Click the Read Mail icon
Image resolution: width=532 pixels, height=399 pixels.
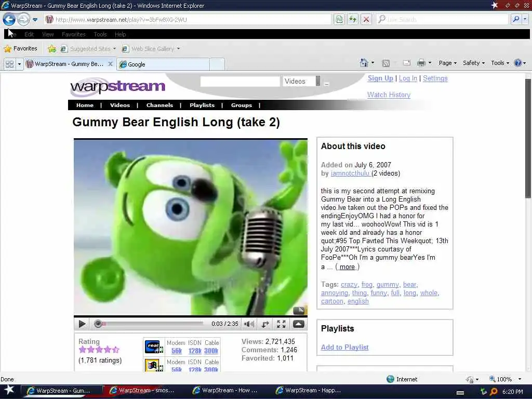[x=406, y=63]
